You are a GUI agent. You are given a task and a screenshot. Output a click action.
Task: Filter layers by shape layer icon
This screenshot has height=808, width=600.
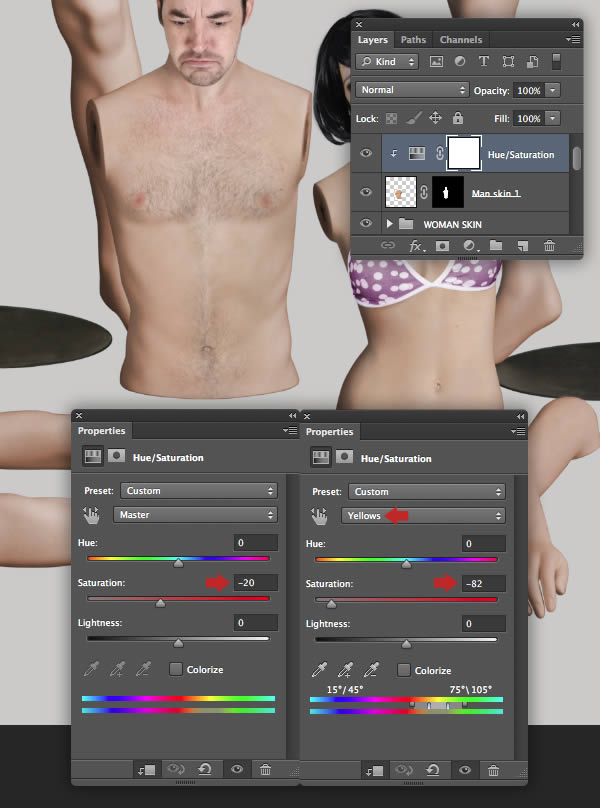[x=508, y=62]
